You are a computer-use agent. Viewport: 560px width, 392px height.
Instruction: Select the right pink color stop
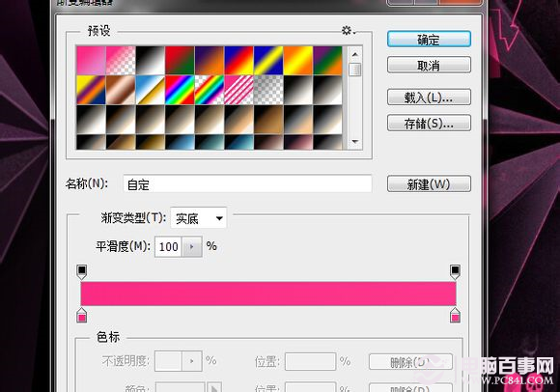click(x=455, y=315)
